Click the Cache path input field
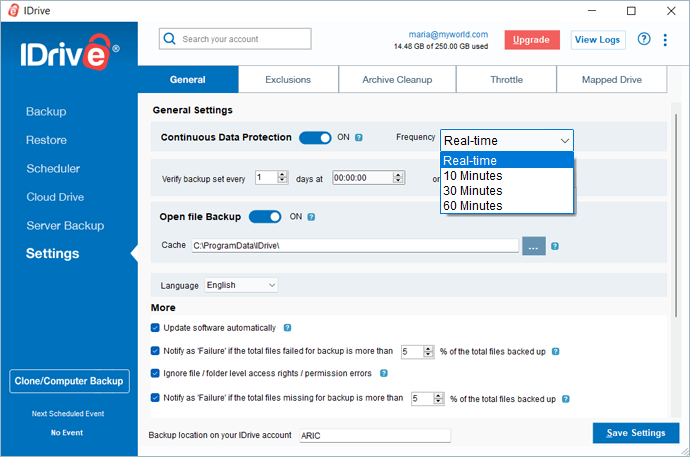This screenshot has width=690, height=457. pos(355,245)
